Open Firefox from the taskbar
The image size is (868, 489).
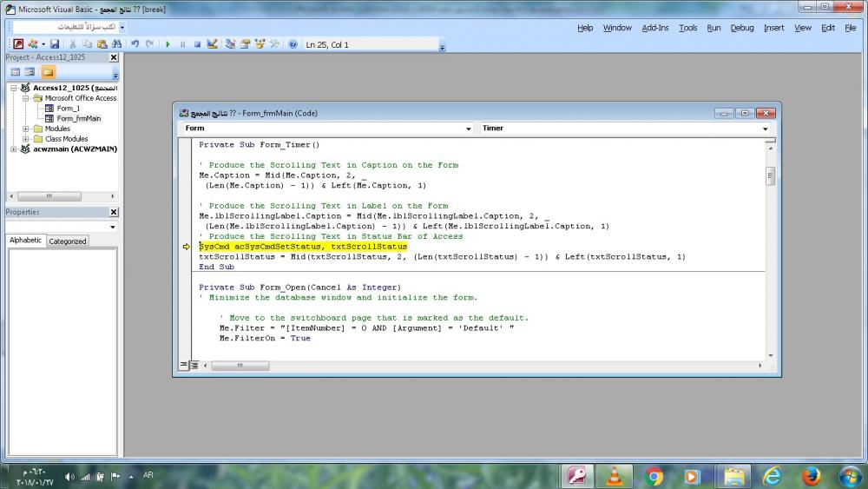811,476
